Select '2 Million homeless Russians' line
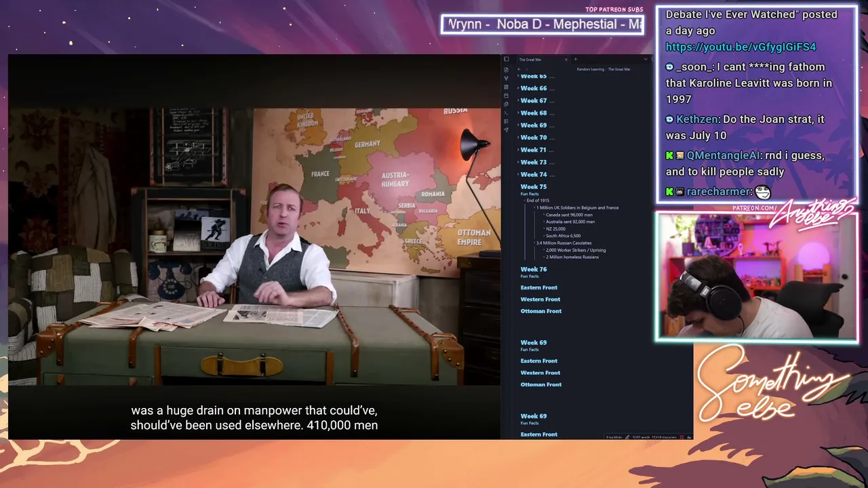Image resolution: width=868 pixels, height=488 pixels. click(572, 257)
